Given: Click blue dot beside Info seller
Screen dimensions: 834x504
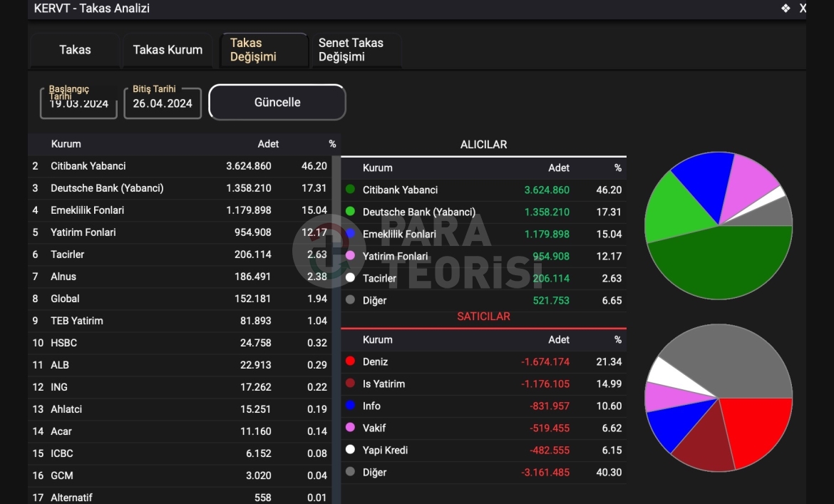Looking at the screenshot, I should [350, 406].
